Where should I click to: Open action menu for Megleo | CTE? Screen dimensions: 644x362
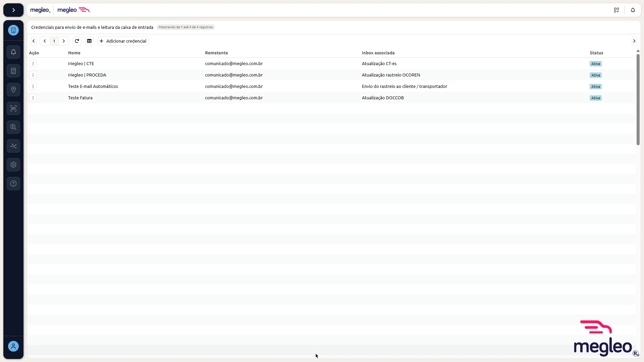click(33, 63)
